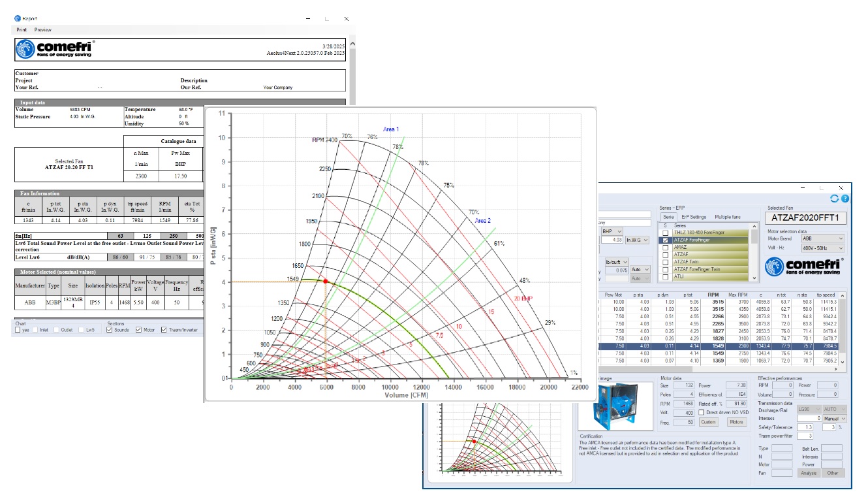Screen dimensions: 868x503
Task: Click the red duty point on the fan curve
Action: point(326,281)
